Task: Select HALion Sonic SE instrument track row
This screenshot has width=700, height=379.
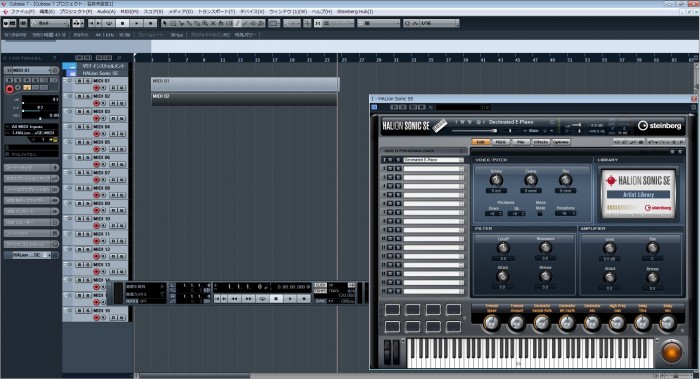Action: pos(96,73)
